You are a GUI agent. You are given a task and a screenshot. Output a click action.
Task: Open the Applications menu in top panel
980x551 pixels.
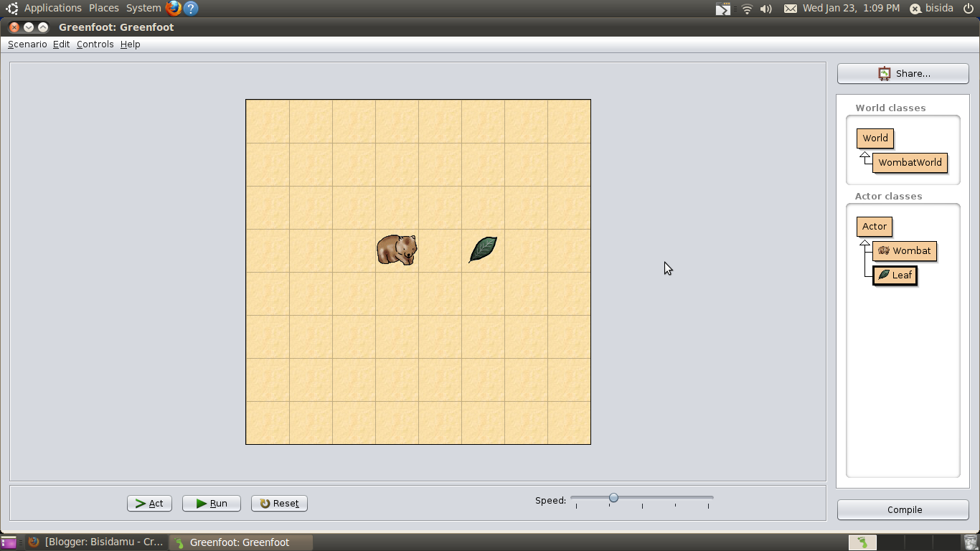53,8
